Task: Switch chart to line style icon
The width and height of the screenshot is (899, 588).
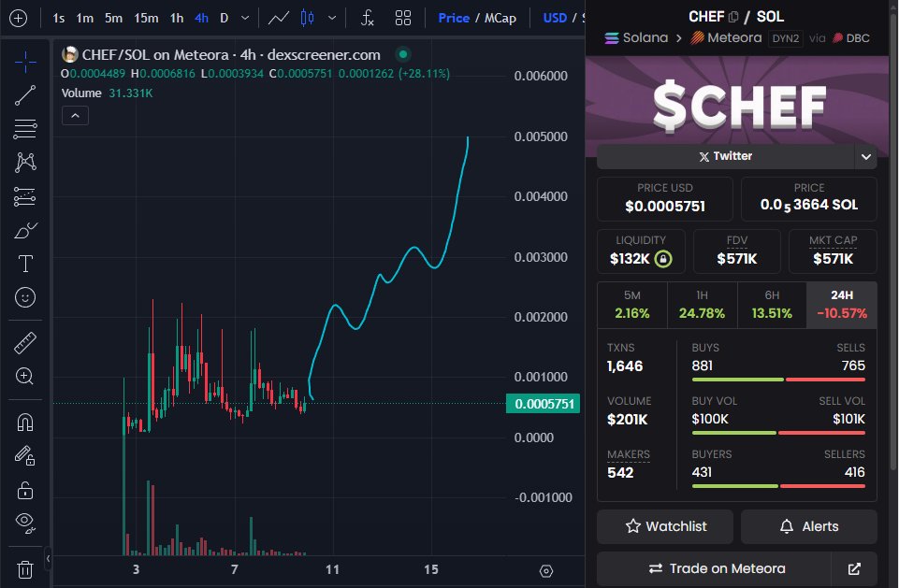Action: tap(279, 19)
